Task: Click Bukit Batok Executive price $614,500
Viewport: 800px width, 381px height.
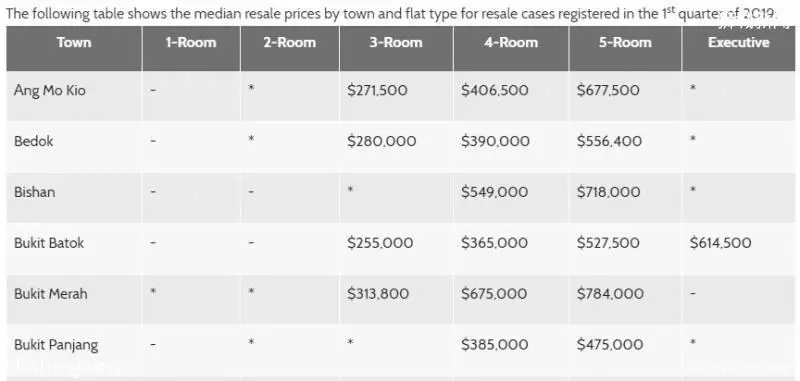Action: coord(720,243)
